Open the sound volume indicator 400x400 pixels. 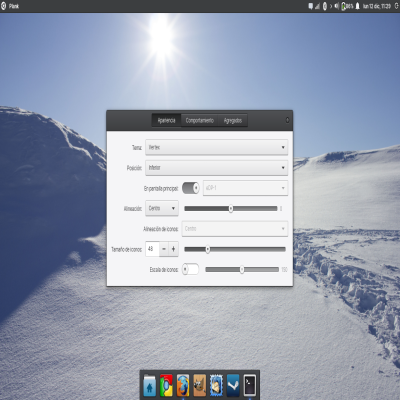click(x=336, y=6)
